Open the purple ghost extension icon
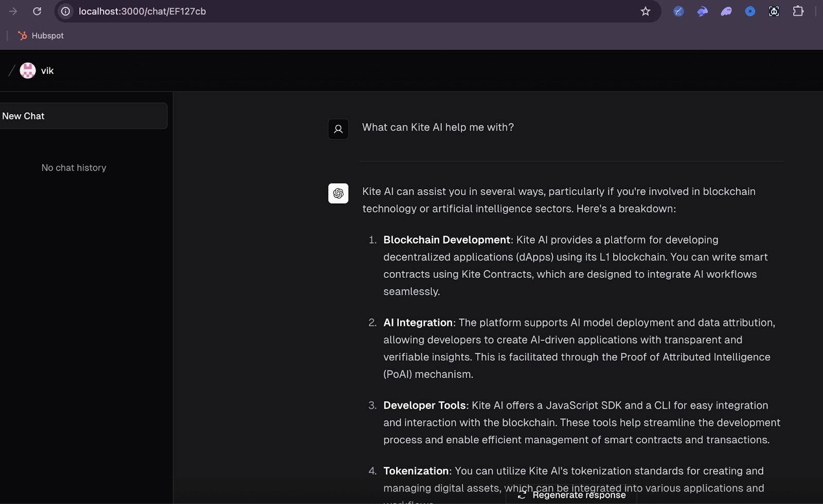 (726, 11)
